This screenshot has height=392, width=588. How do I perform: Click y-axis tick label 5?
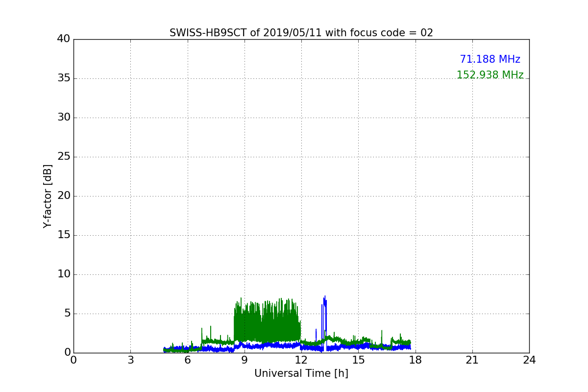[x=67, y=314]
